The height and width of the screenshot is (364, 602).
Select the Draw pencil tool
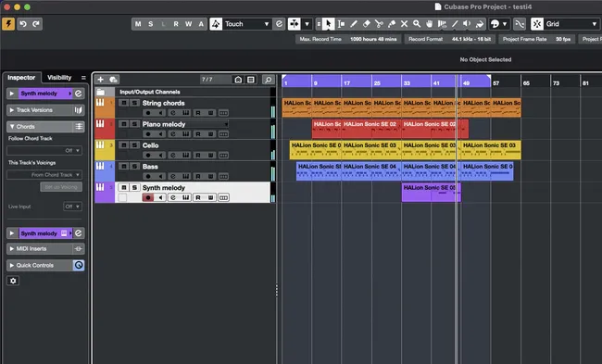(x=354, y=24)
